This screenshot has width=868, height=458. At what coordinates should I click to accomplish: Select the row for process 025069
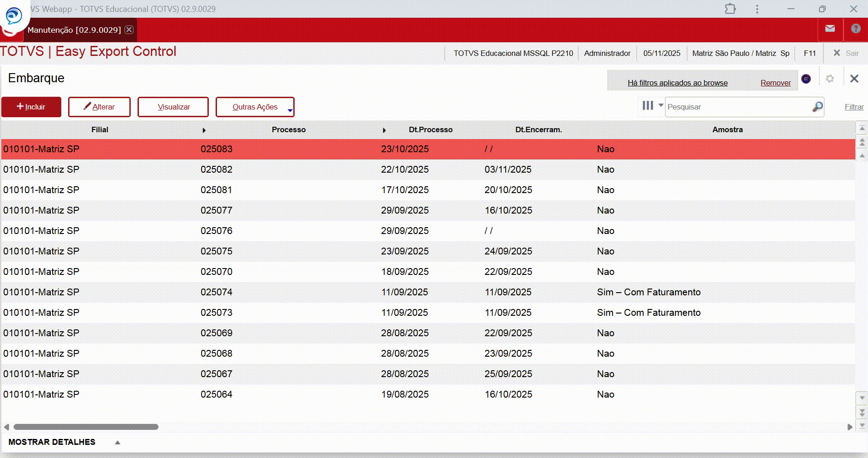tap(428, 333)
